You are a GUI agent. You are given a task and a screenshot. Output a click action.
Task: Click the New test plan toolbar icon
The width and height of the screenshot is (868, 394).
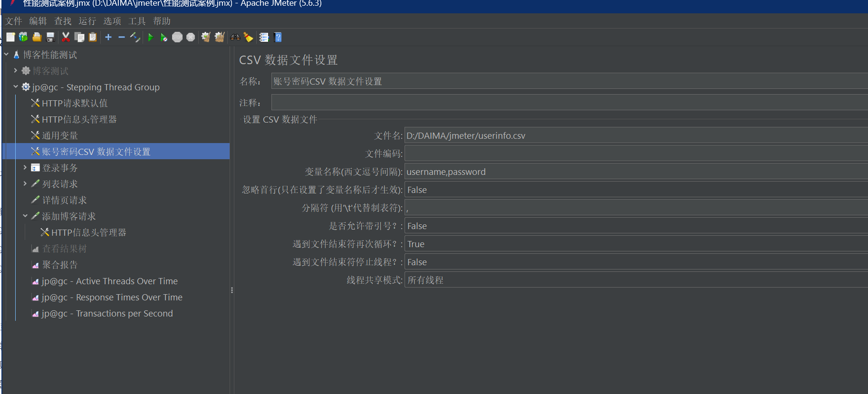[10, 37]
